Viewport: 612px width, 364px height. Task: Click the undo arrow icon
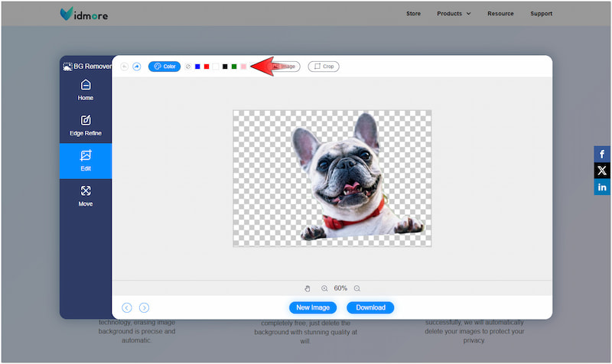pos(125,67)
